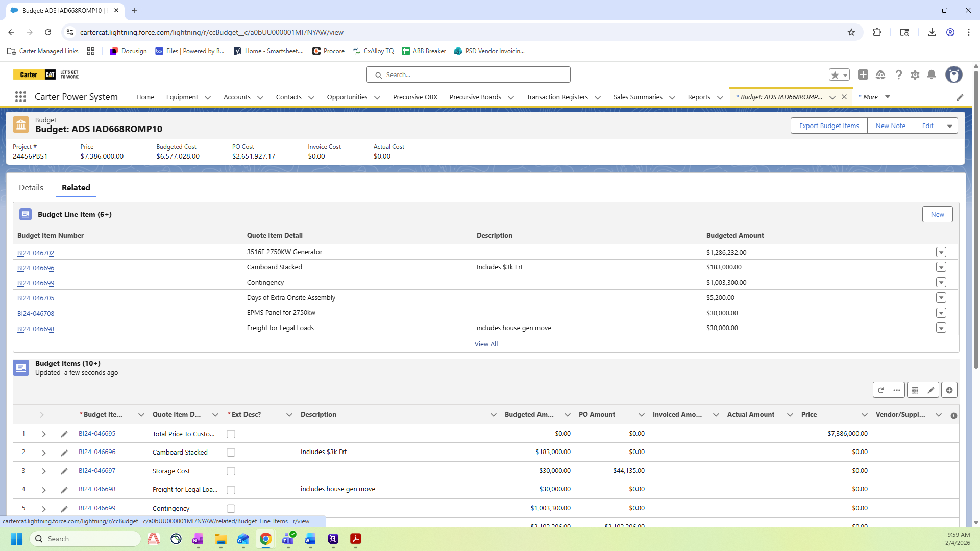Screen dimensions: 980x551
Task: Open Salesforce Setup gear icon
Action: [915, 75]
